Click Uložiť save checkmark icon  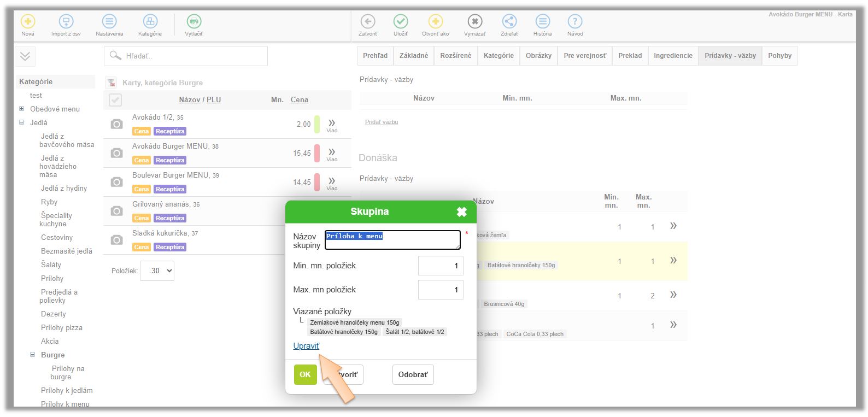401,22
